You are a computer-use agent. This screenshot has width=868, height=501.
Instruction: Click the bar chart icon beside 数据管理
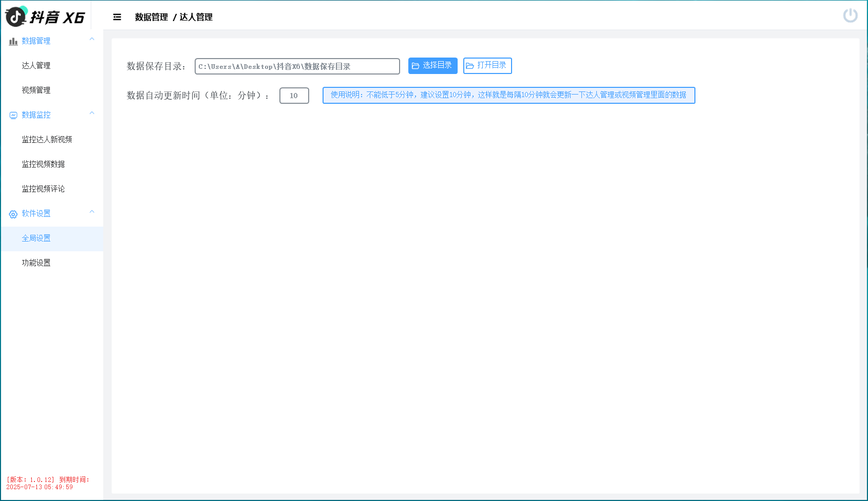point(13,41)
